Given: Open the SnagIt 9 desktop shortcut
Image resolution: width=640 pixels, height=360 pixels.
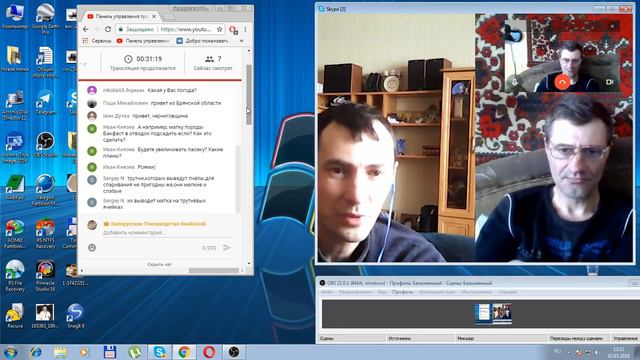Looking at the screenshot, I should pyautogui.click(x=76, y=316).
